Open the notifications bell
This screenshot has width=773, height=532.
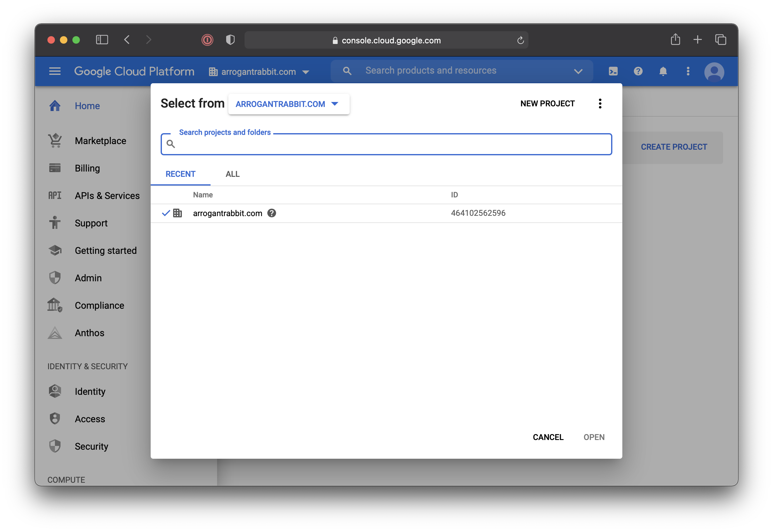point(663,71)
